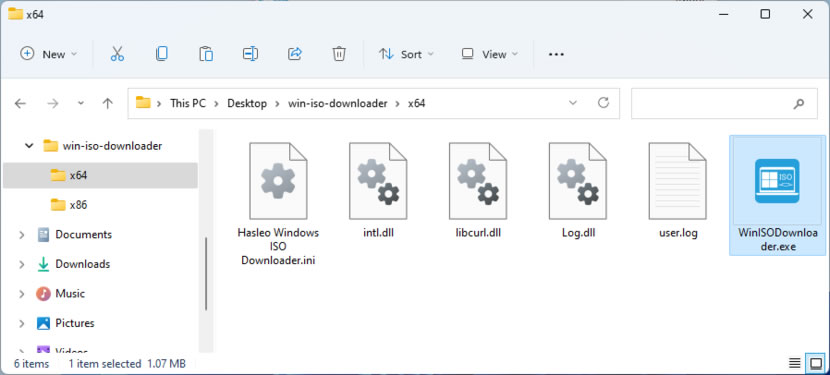Select the Log.dll file icon
830x375 pixels.
[x=578, y=181]
